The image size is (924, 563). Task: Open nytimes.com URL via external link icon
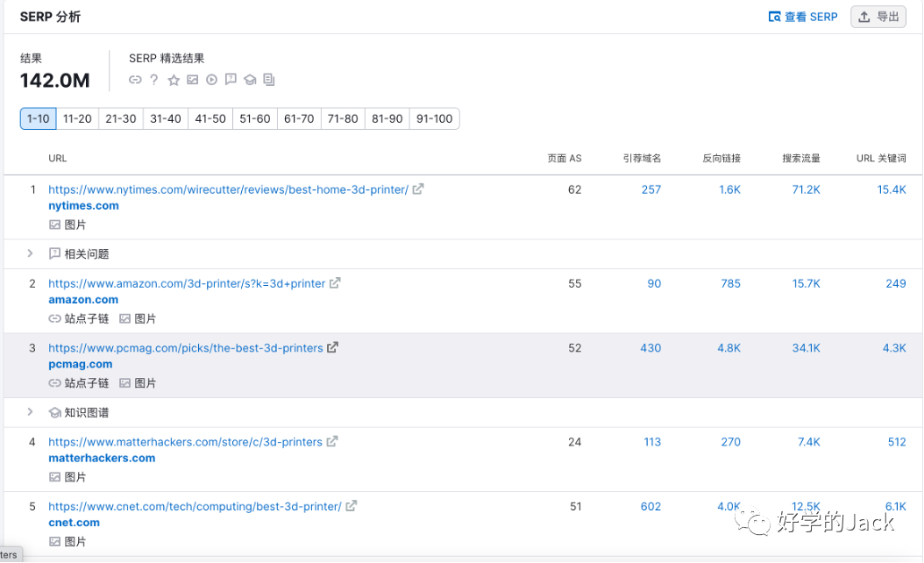418,189
